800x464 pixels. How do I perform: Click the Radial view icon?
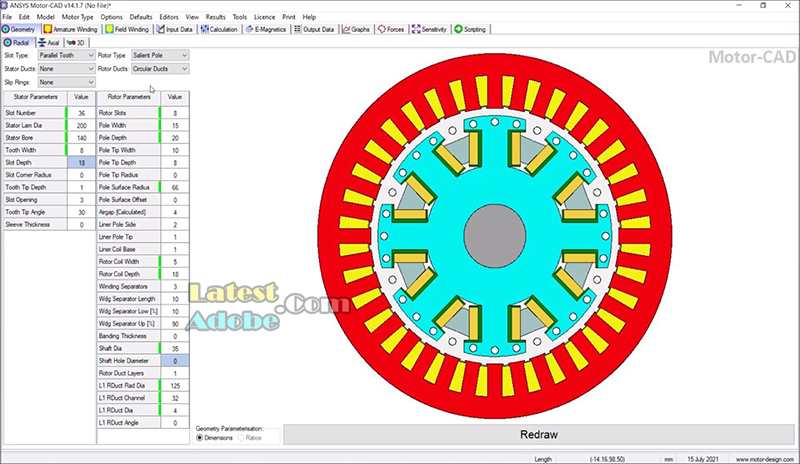[x=8, y=42]
